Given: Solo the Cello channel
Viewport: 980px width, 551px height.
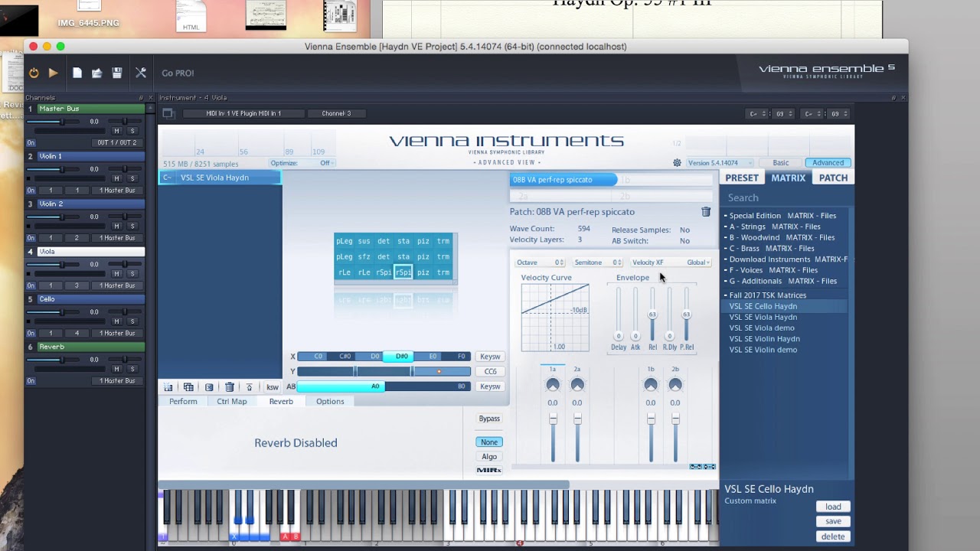Looking at the screenshot, I should pyautogui.click(x=132, y=321).
